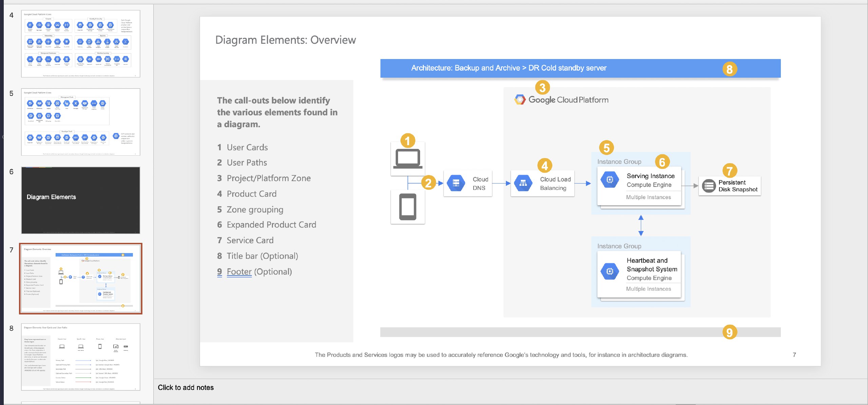
Task: Click 'User Cards' list item text
Action: coord(247,148)
